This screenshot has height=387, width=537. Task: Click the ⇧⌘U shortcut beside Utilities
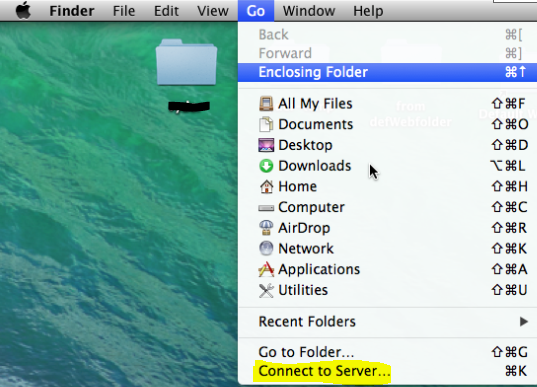tap(509, 290)
